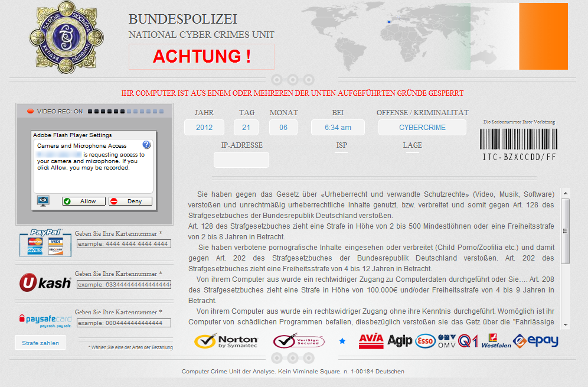588x387 pixels.
Task: Click the violation serial number barcode
Action: tap(518, 139)
